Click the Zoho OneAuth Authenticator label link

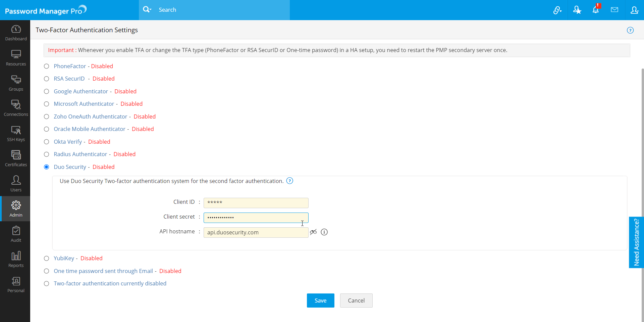pyautogui.click(x=91, y=117)
